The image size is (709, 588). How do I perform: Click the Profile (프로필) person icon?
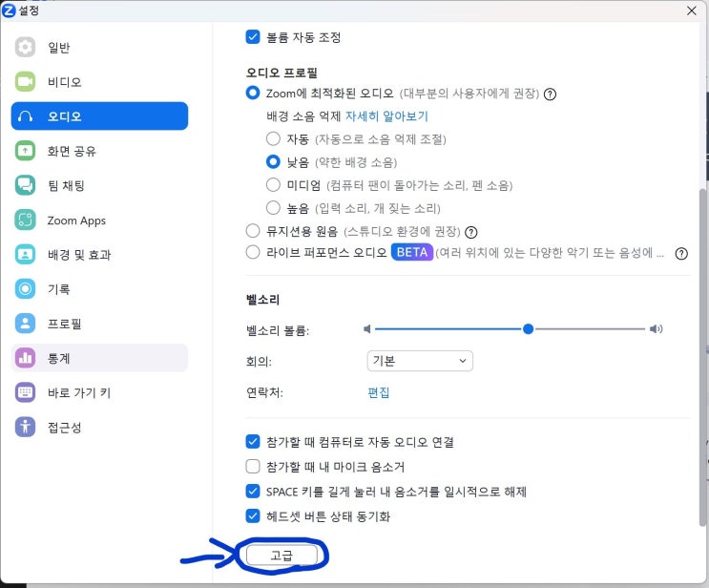[x=25, y=324]
